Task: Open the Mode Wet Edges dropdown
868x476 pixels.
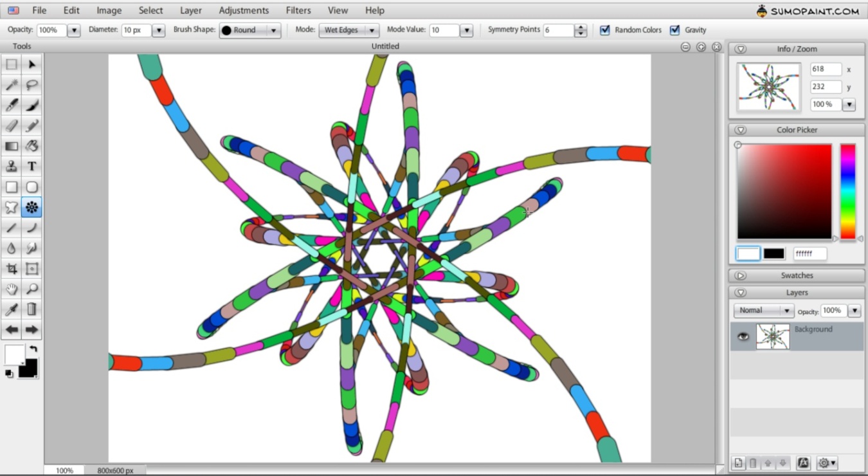Action: 349,30
